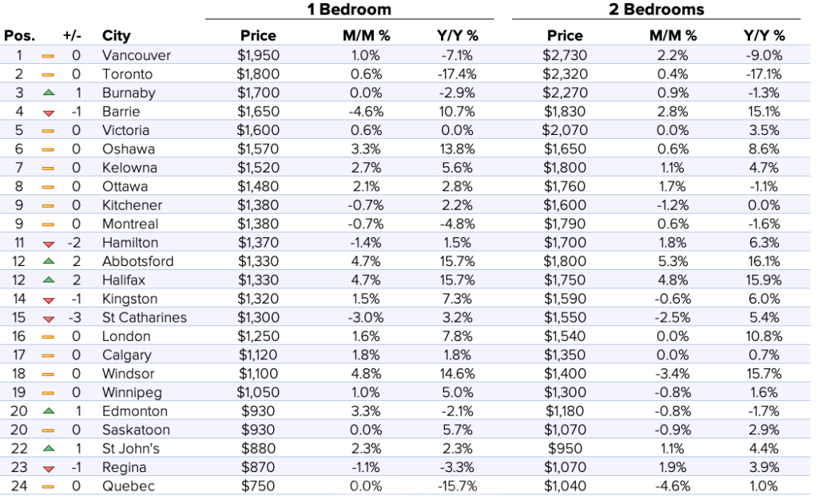Image resolution: width=818 pixels, height=504 pixels.
Task: Click the green up arrow beside Burnaby
Action: [48, 93]
